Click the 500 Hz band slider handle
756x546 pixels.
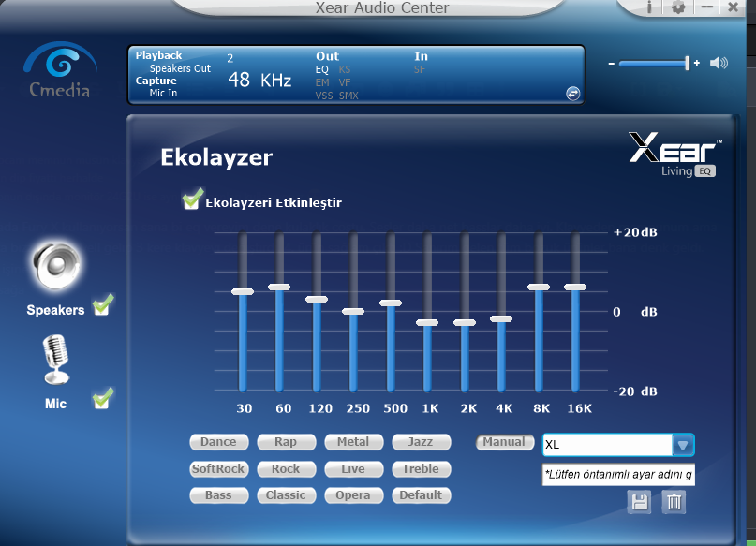click(x=391, y=303)
